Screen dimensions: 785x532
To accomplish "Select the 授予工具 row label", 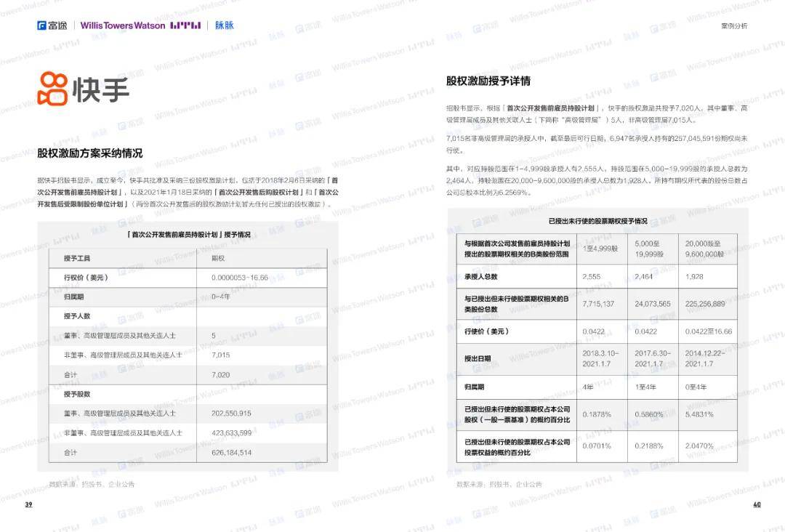I will [x=77, y=258].
